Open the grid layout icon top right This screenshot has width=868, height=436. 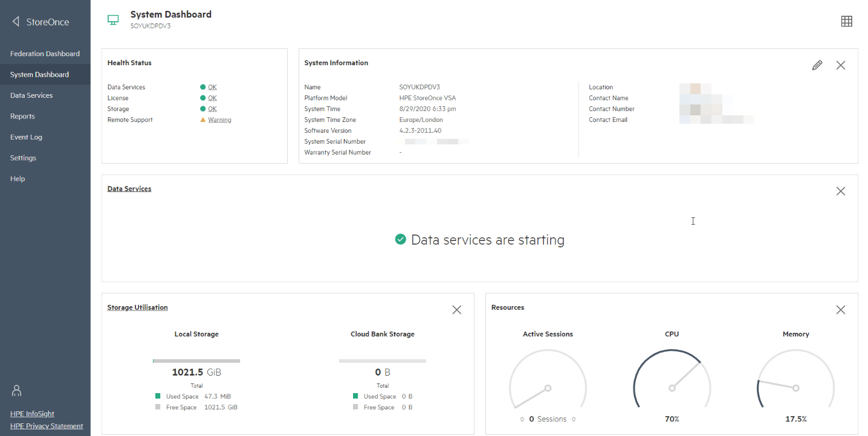[x=846, y=21]
